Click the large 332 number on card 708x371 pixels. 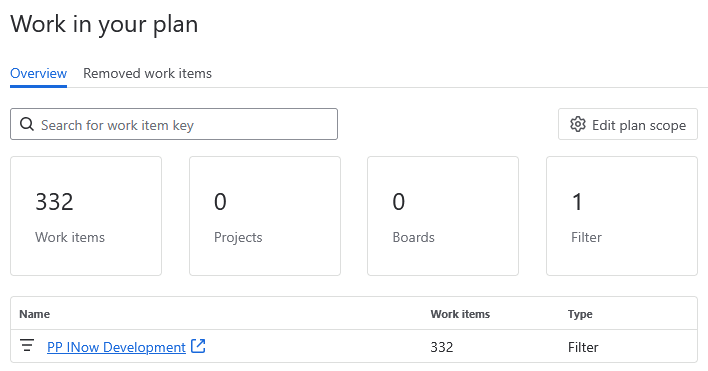pyautogui.click(x=54, y=202)
